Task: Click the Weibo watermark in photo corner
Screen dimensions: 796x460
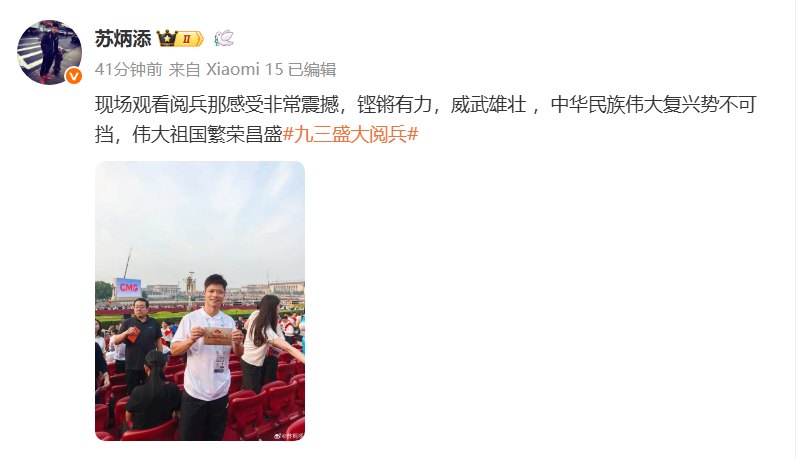Action: (x=288, y=436)
